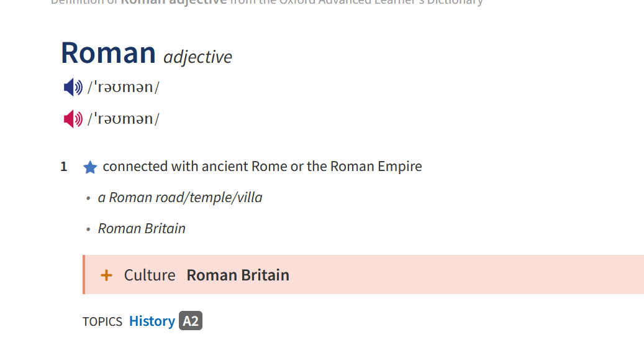This screenshot has height=342, width=644.
Task: Play the red American pronunciation audio
Action: tap(73, 119)
